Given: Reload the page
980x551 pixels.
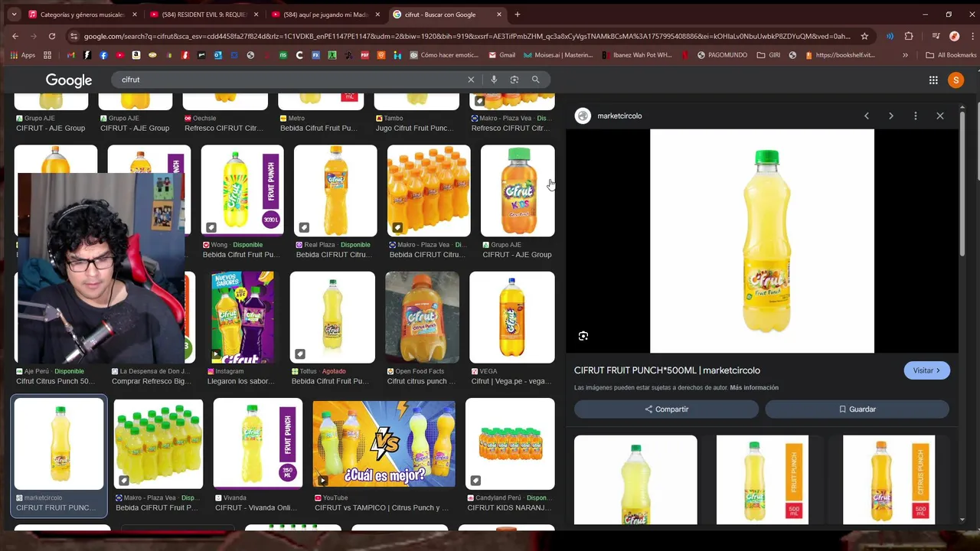Looking at the screenshot, I should [x=52, y=36].
